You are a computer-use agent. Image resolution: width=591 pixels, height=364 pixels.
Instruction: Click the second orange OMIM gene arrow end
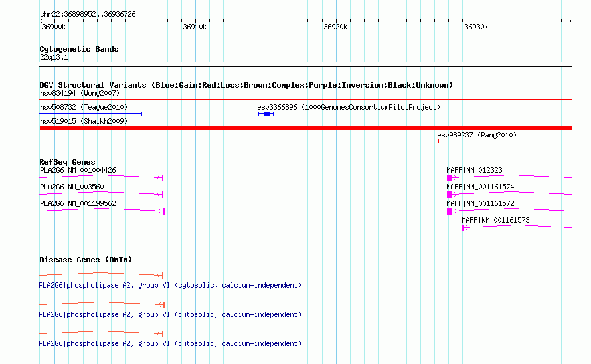pos(162,304)
